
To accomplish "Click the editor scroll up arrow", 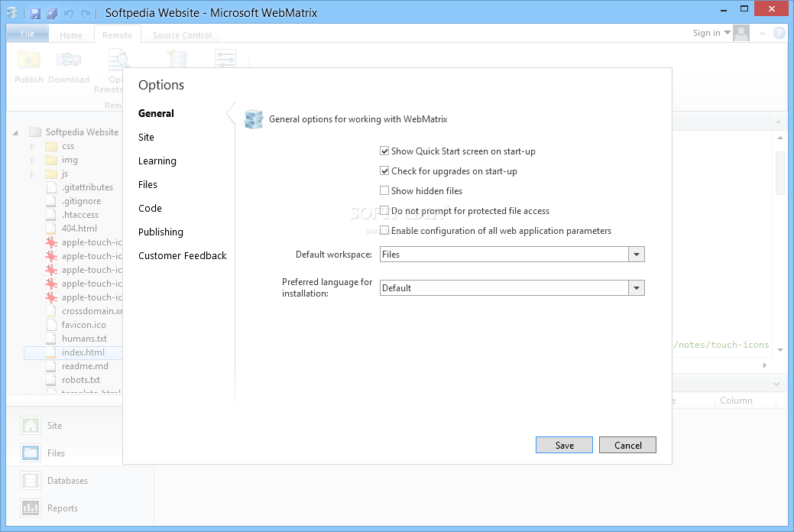I will (x=779, y=138).
